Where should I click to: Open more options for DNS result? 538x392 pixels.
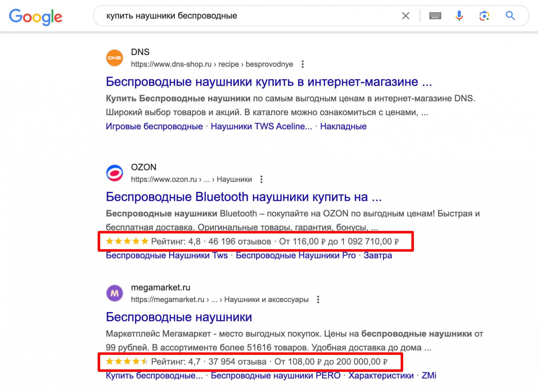tap(303, 64)
